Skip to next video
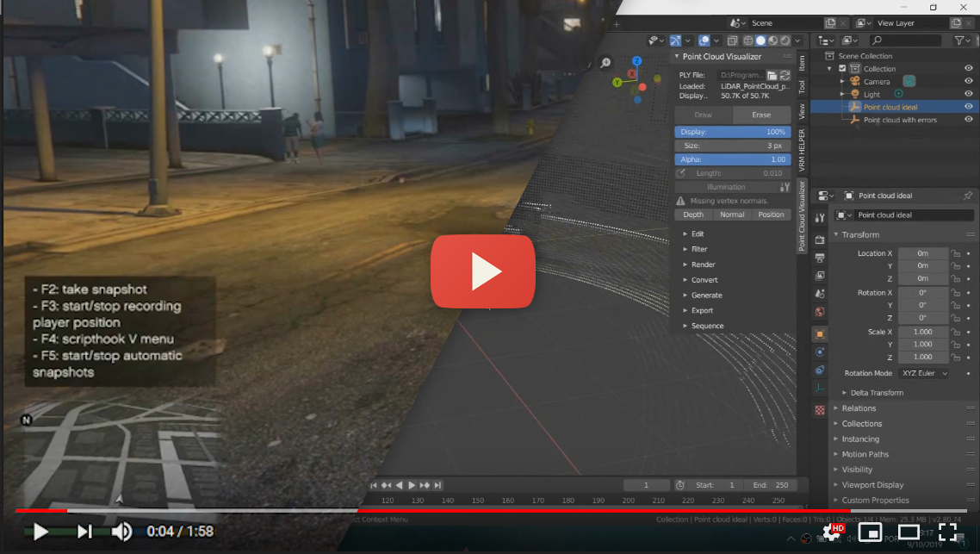980x554 pixels. pyautogui.click(x=84, y=532)
